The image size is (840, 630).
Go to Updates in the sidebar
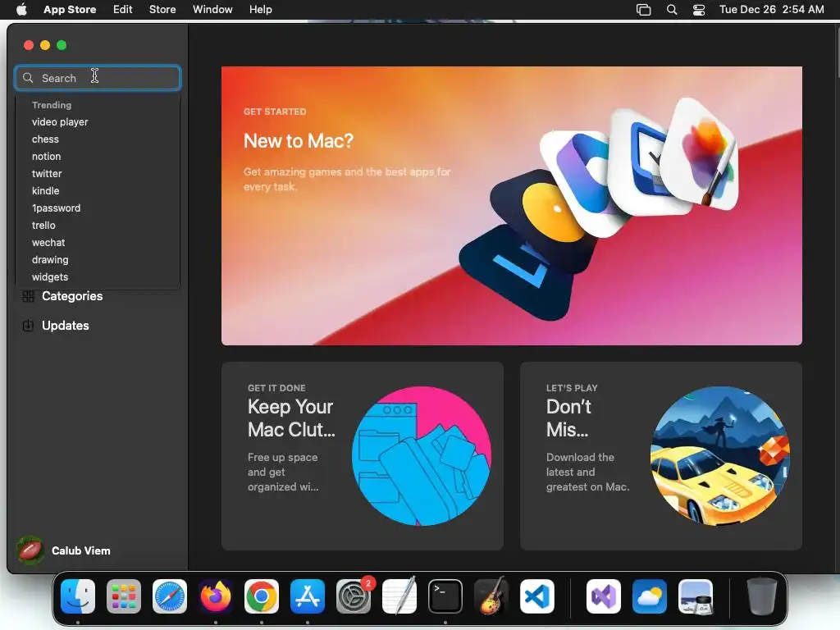coord(66,325)
